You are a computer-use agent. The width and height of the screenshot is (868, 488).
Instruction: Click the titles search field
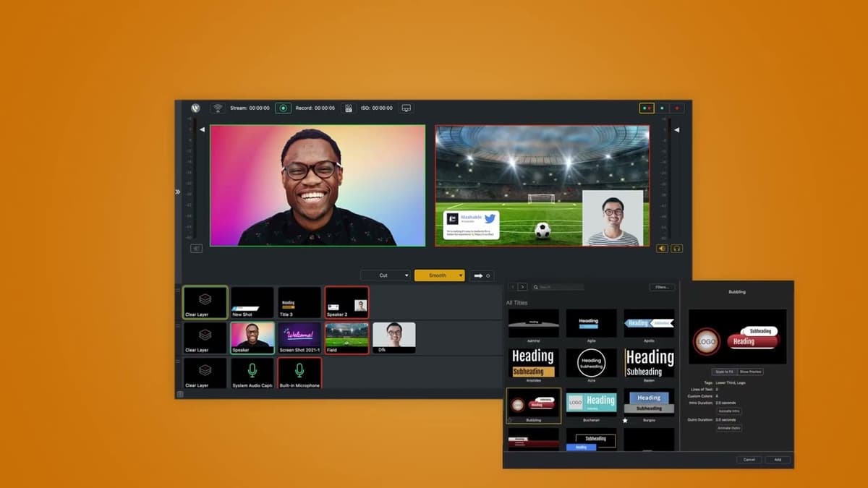557,287
